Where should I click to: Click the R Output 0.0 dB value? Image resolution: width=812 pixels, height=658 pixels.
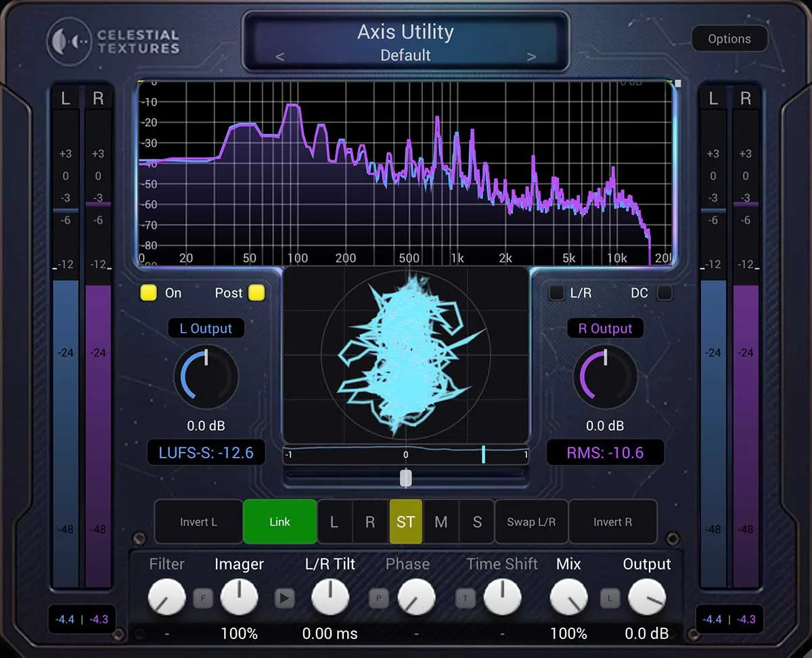[605, 426]
